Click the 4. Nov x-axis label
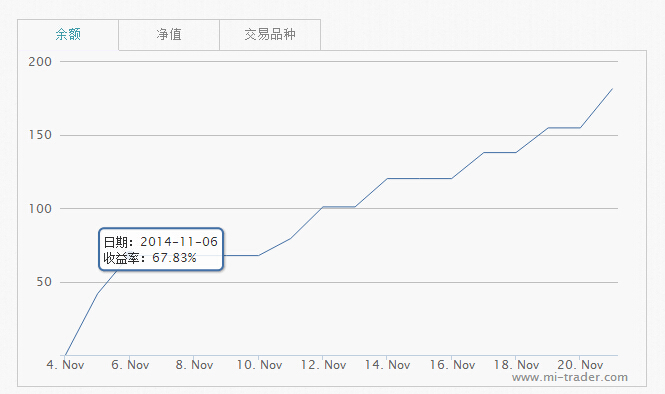Screen dimensions: 665x394 coord(65,365)
